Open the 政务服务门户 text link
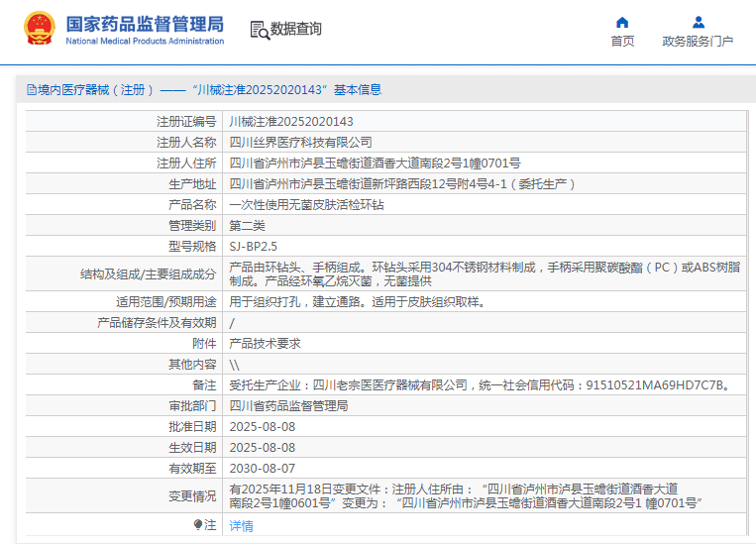 pos(698,42)
